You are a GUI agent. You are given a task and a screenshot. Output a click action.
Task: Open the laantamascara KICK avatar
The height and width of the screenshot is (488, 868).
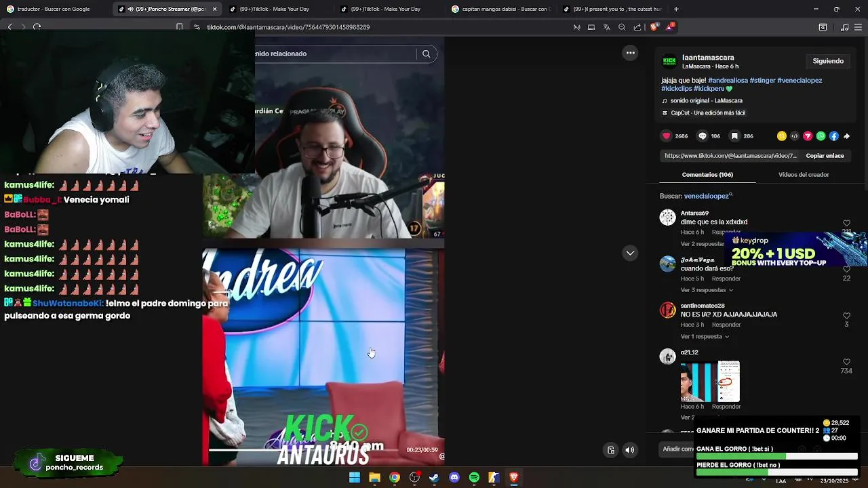pyautogui.click(x=669, y=61)
